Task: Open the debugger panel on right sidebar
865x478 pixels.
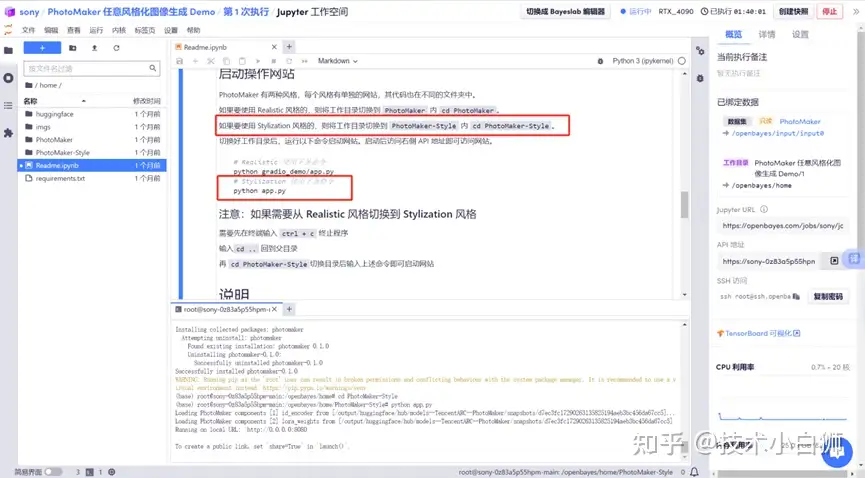Action: 700,78
